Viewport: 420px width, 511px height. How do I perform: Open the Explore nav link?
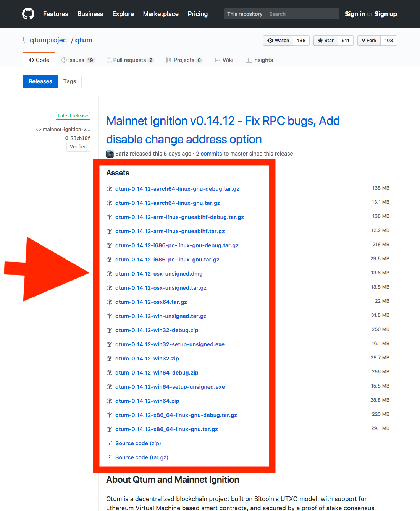click(x=123, y=14)
